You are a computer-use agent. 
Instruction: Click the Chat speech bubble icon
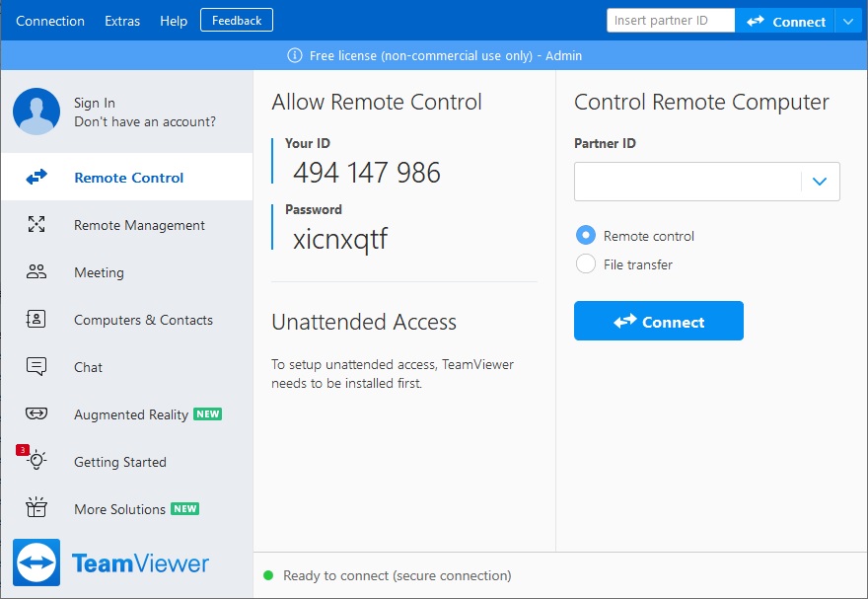click(x=36, y=366)
